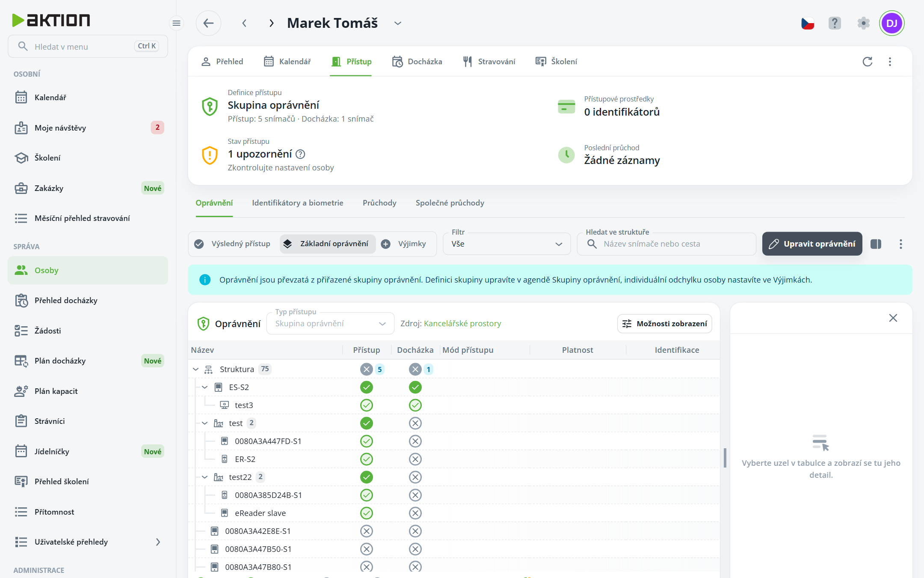This screenshot has height=578, width=924.
Task: Close the detail side panel
Action: click(893, 318)
